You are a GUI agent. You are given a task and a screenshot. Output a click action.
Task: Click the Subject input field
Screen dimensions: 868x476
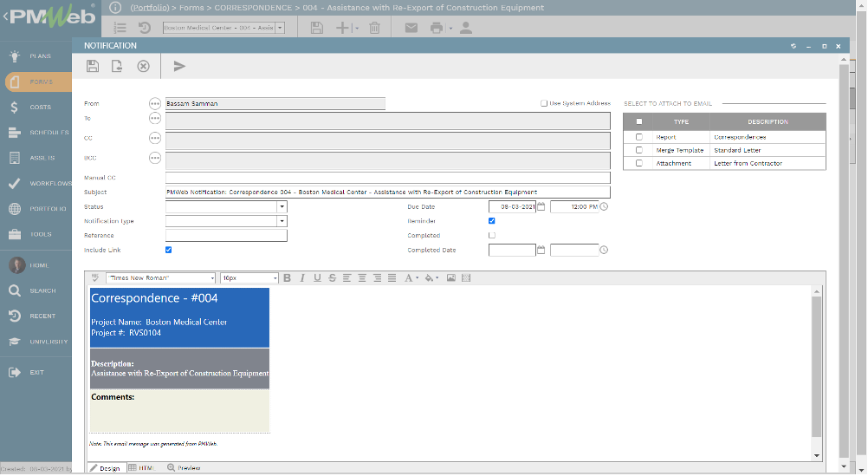pyautogui.click(x=387, y=192)
